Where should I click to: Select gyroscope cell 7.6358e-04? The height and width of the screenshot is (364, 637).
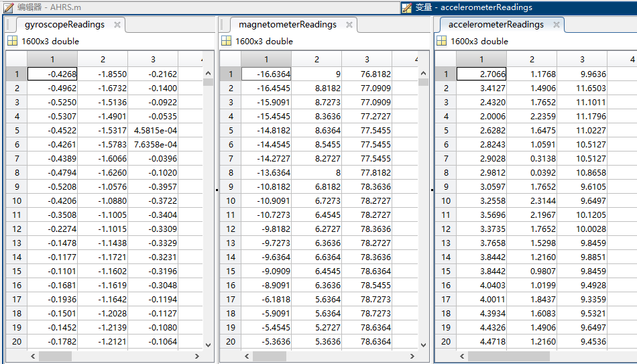[x=153, y=145]
